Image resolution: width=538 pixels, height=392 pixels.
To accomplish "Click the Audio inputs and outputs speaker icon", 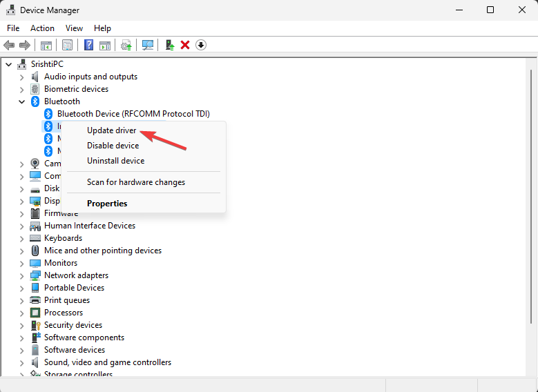I will click(35, 77).
